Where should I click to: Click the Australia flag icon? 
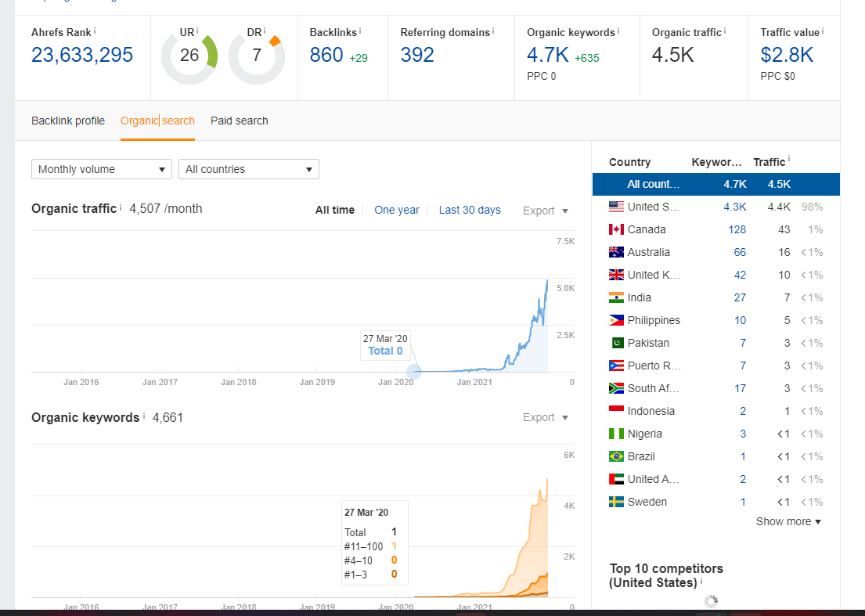(x=616, y=252)
